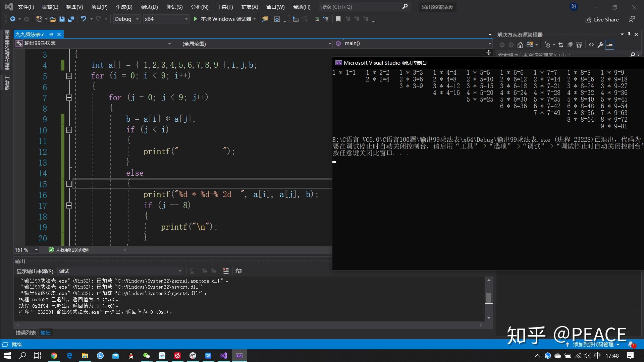Click the View Code angle-brackets icon
The image size is (644, 362).
[591, 45]
